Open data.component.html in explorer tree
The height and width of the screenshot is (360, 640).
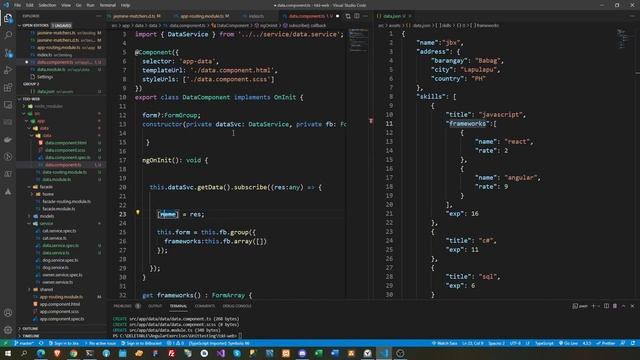pos(65,143)
